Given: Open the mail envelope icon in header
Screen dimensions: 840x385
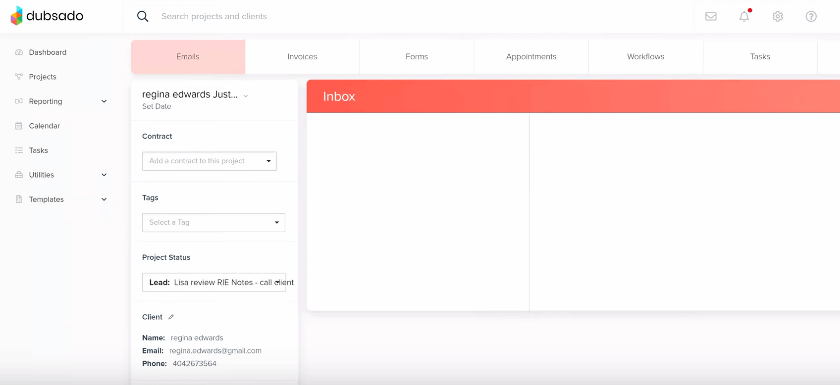Looking at the screenshot, I should click(x=711, y=17).
